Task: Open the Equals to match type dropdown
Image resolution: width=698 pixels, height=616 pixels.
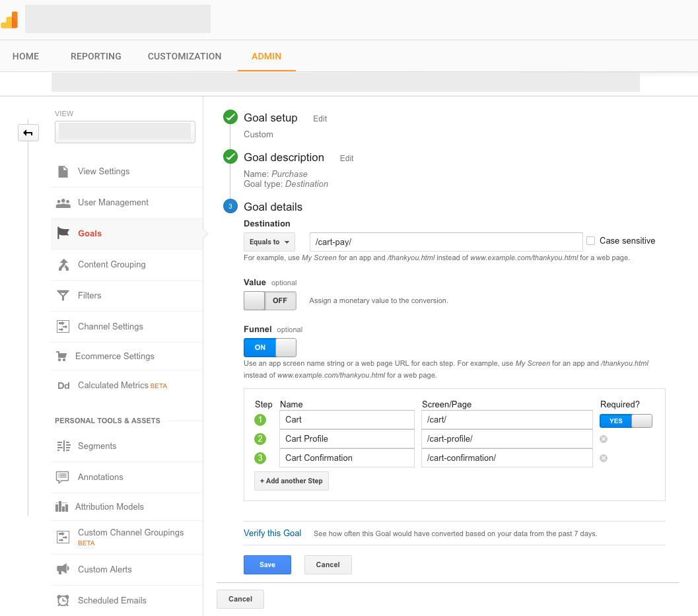Action: [x=269, y=242]
